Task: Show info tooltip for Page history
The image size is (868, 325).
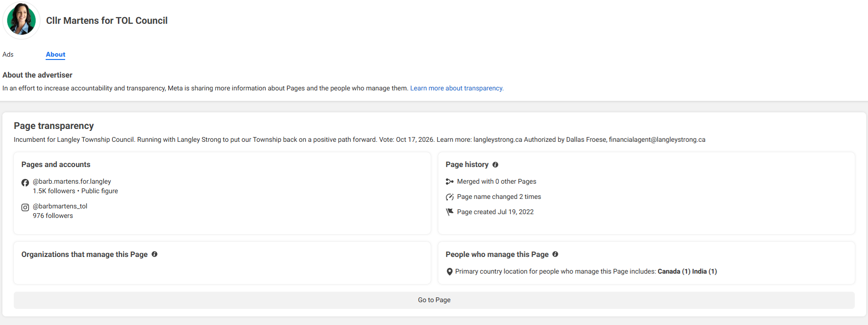Action: (x=495, y=165)
